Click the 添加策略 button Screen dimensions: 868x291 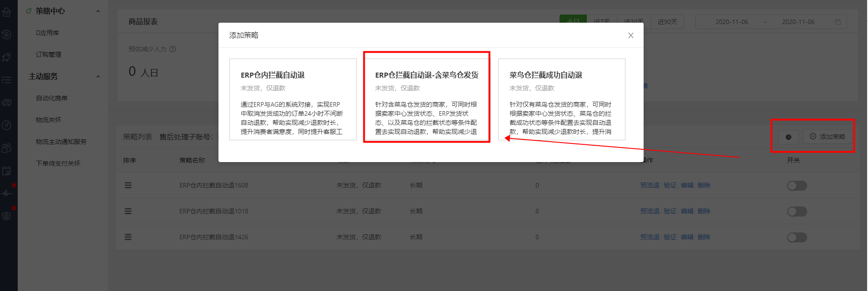pos(828,137)
